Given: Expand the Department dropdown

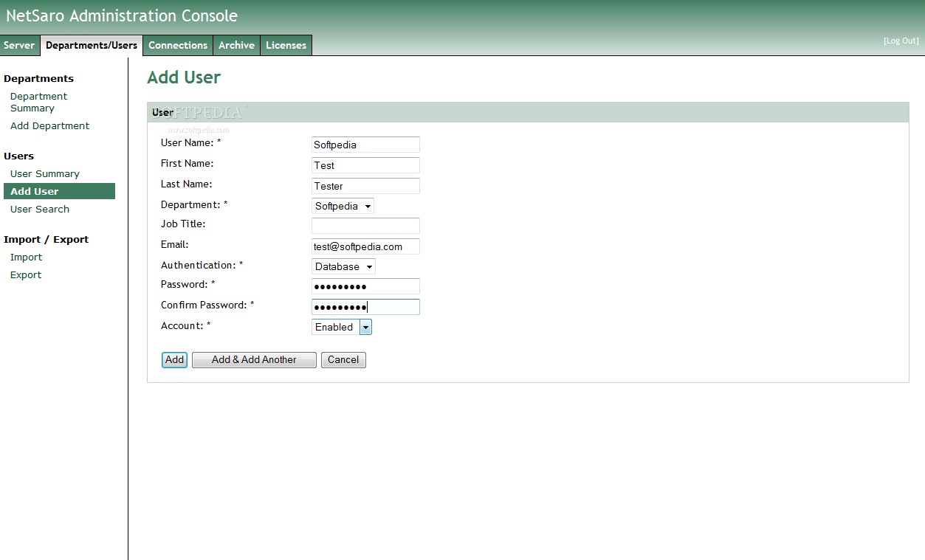Looking at the screenshot, I should (343, 206).
